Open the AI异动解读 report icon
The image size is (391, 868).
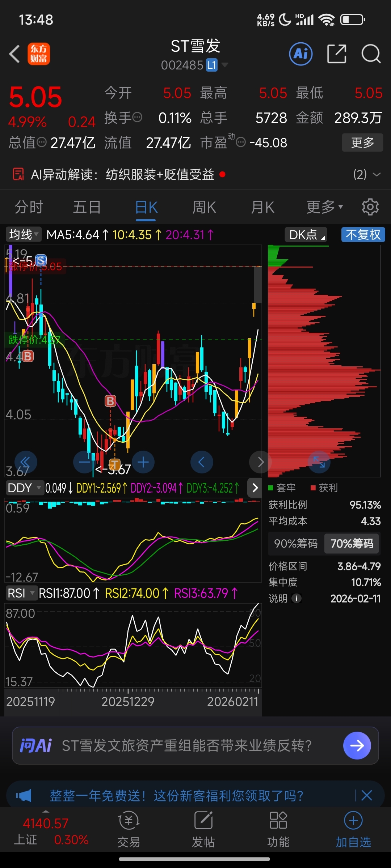(x=18, y=174)
